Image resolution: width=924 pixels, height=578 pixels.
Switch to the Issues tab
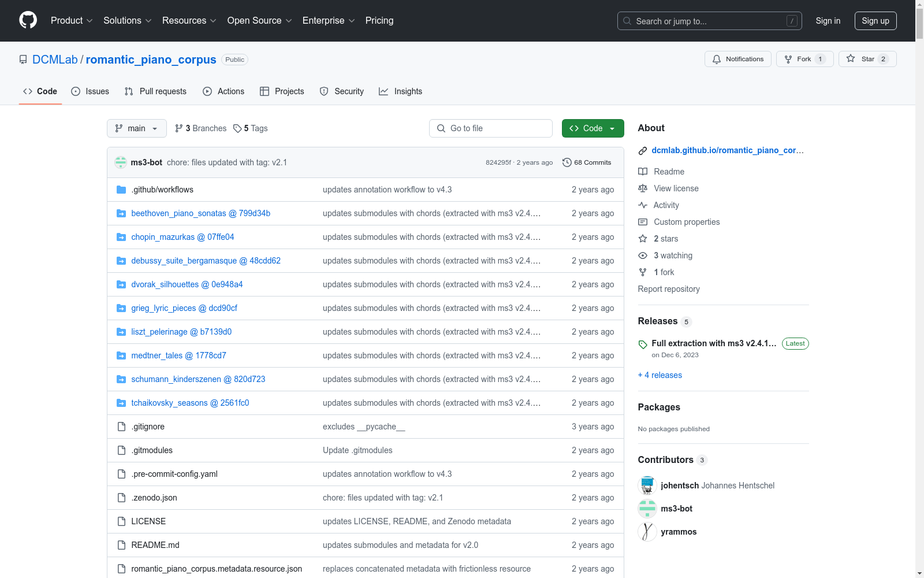point(90,91)
